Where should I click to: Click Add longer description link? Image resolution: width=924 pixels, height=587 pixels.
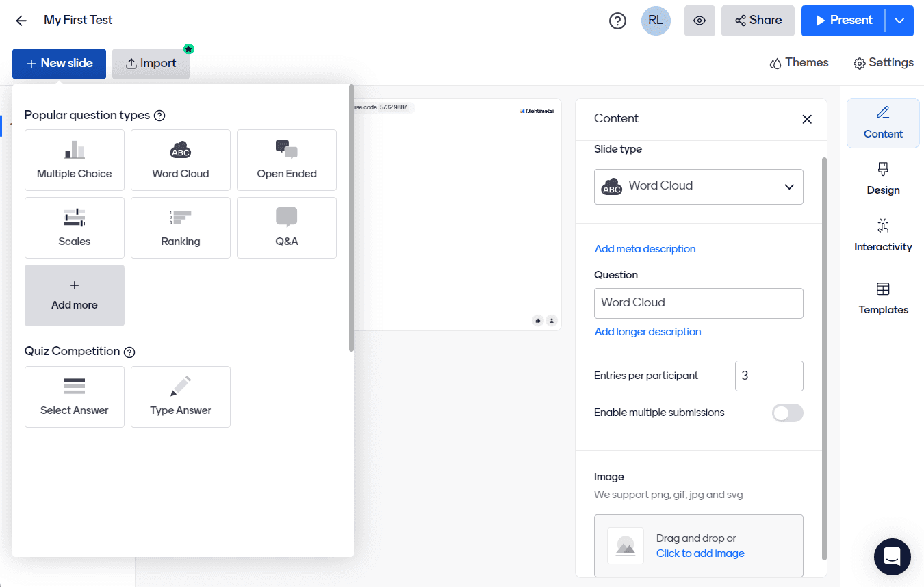point(648,332)
